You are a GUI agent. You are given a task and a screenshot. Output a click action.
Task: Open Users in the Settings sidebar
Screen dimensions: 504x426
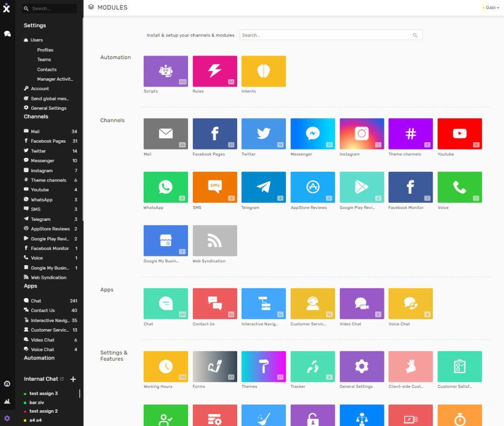pos(33,40)
